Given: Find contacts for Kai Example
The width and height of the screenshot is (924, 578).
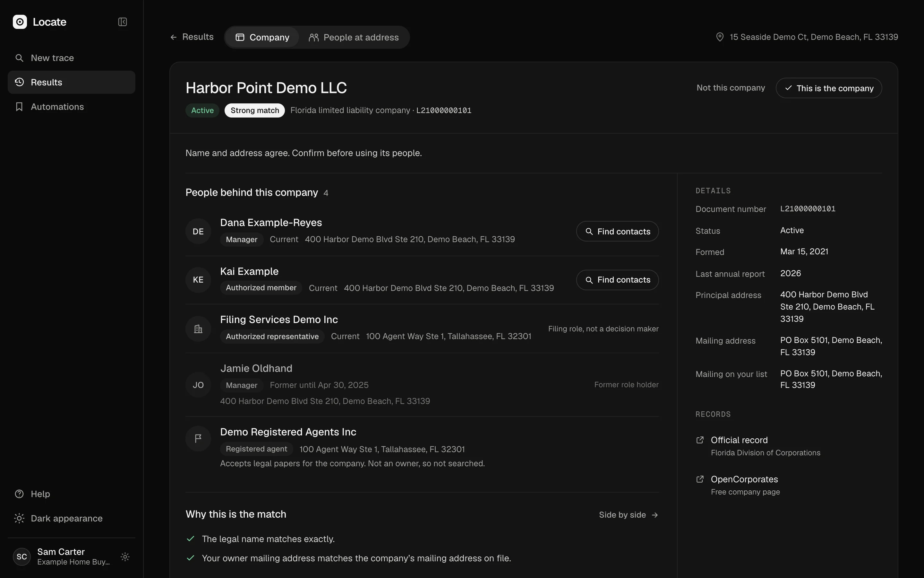Looking at the screenshot, I should (x=617, y=280).
